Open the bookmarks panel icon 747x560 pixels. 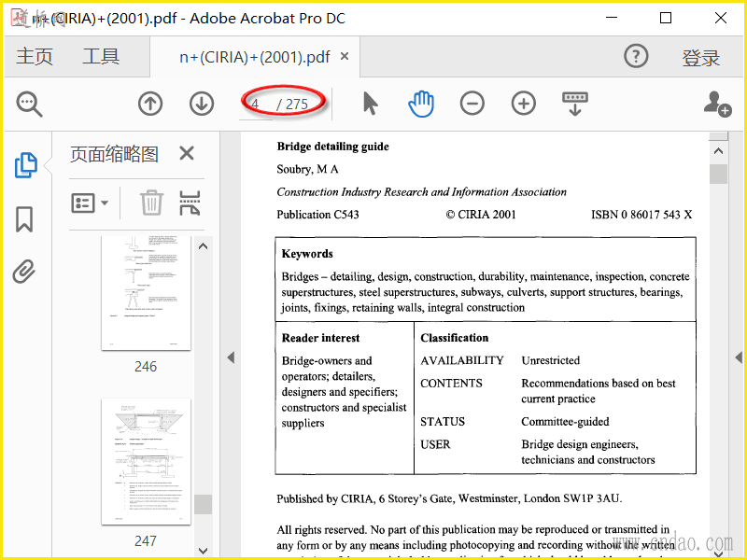tap(24, 219)
